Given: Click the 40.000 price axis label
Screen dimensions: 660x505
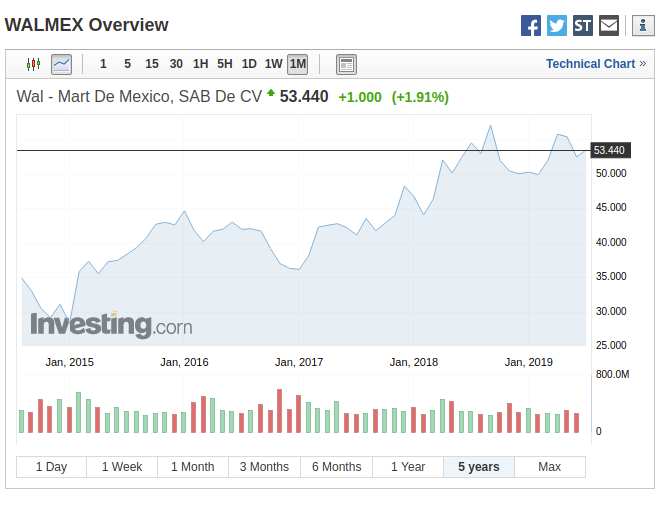Looking at the screenshot, I should point(611,242).
